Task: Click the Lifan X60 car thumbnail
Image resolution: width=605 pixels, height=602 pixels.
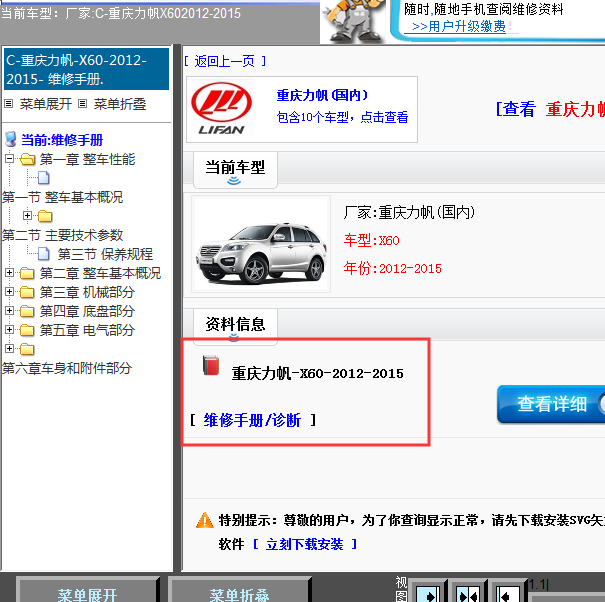Action: tap(261, 244)
